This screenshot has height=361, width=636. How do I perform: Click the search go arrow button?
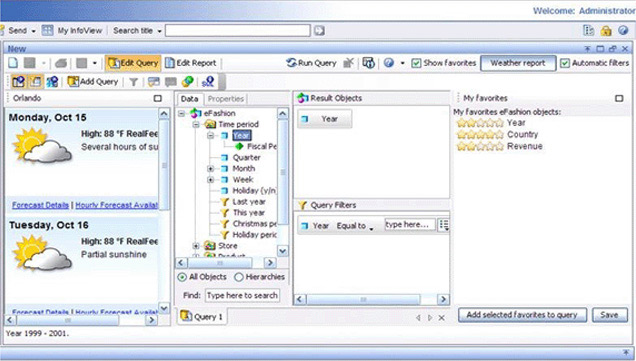point(320,30)
